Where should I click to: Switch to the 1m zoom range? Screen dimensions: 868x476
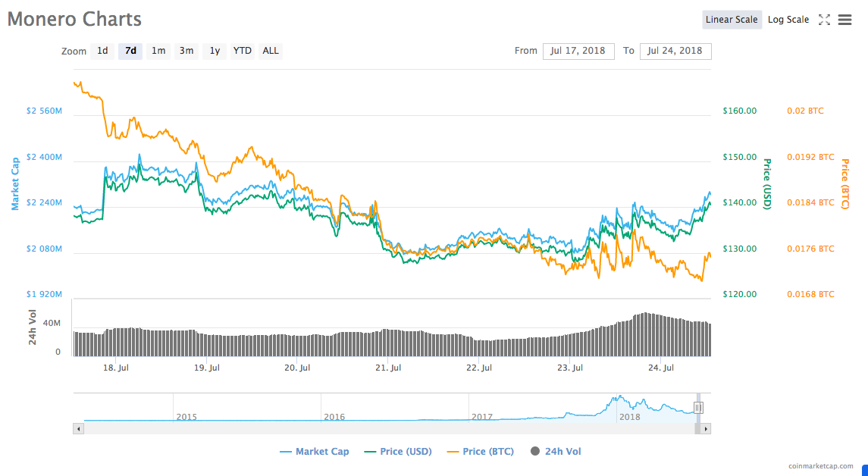point(158,51)
